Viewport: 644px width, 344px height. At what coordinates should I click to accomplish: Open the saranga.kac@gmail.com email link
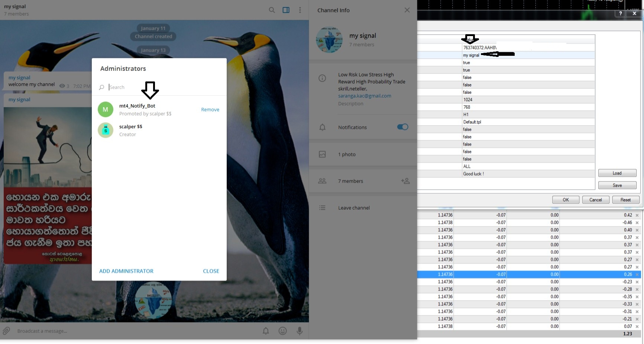point(365,96)
